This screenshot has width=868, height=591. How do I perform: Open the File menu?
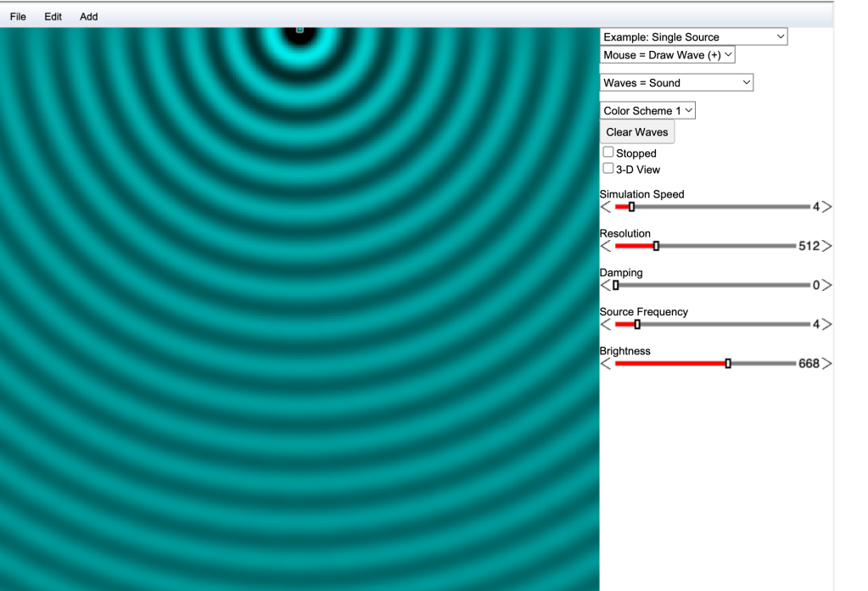coord(18,16)
